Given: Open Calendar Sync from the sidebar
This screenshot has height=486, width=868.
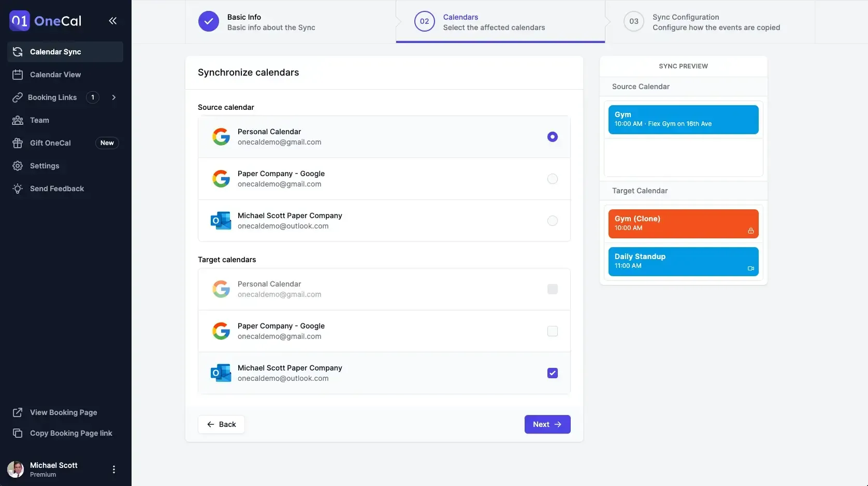Looking at the screenshot, I should (55, 51).
